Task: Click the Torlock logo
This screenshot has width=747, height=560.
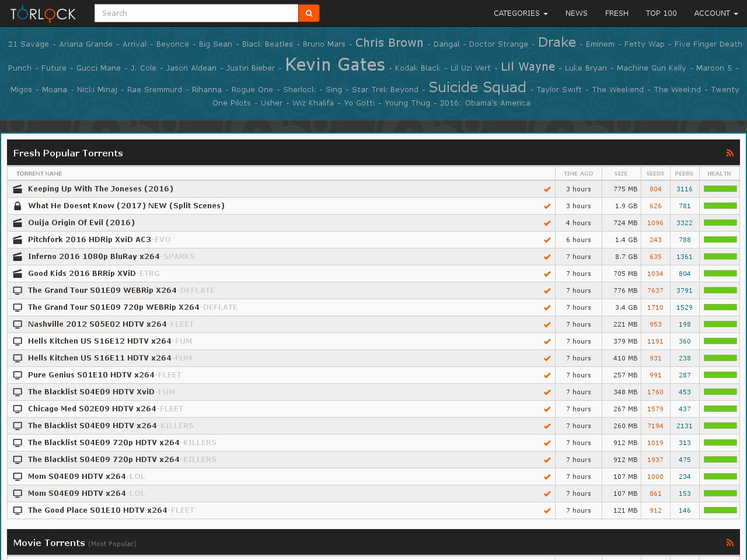Action: pyautogui.click(x=43, y=13)
